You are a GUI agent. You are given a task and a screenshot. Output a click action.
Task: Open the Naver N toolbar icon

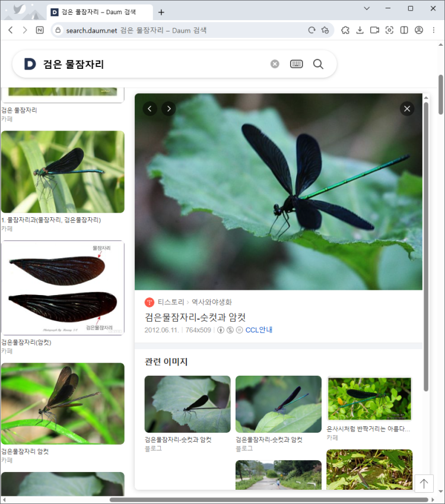[40, 30]
